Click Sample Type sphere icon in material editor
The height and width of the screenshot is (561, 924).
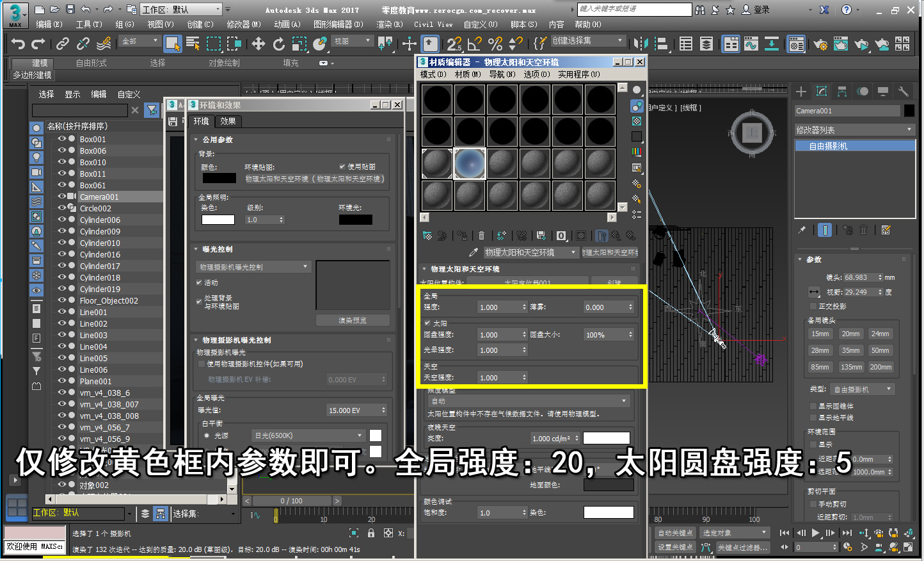pos(637,89)
